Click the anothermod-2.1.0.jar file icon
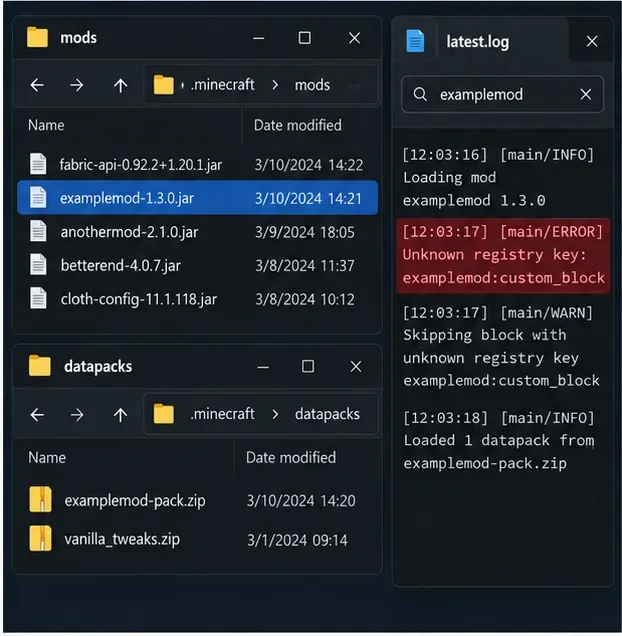The width and height of the screenshot is (622, 636). [x=38, y=232]
